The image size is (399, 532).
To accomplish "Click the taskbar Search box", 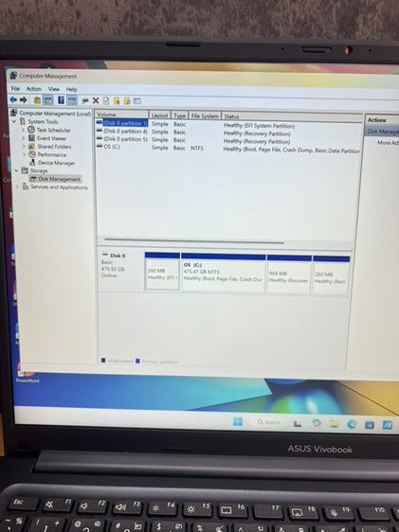I will point(269,422).
